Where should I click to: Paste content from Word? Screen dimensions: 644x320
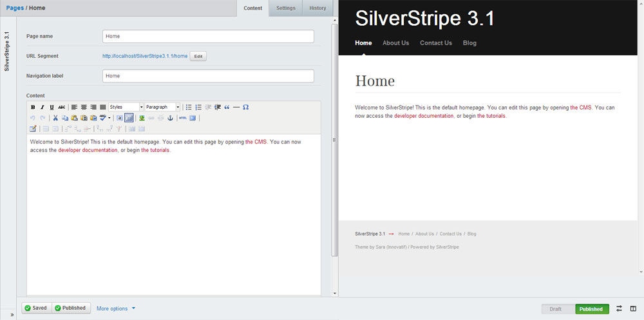pyautogui.click(x=93, y=118)
